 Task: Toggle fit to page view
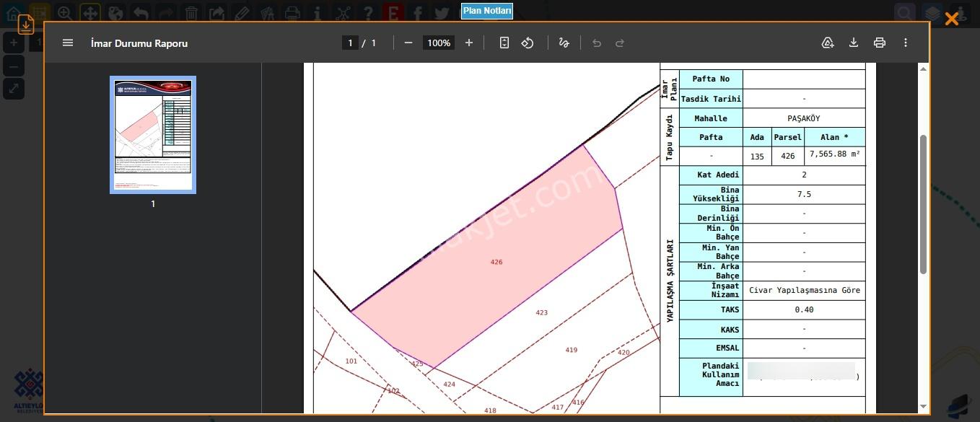click(504, 43)
